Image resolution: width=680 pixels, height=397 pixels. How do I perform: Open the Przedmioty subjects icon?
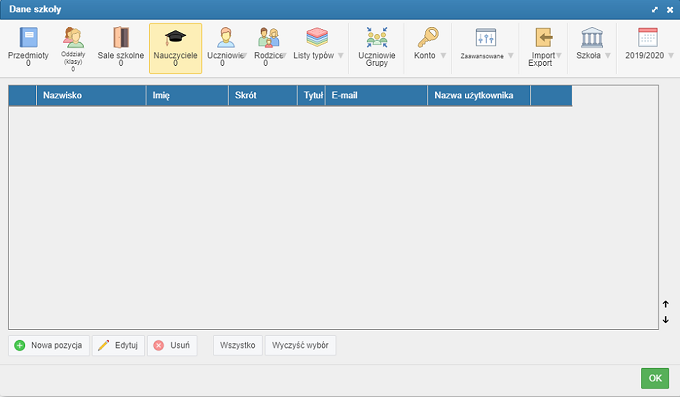coord(28,38)
